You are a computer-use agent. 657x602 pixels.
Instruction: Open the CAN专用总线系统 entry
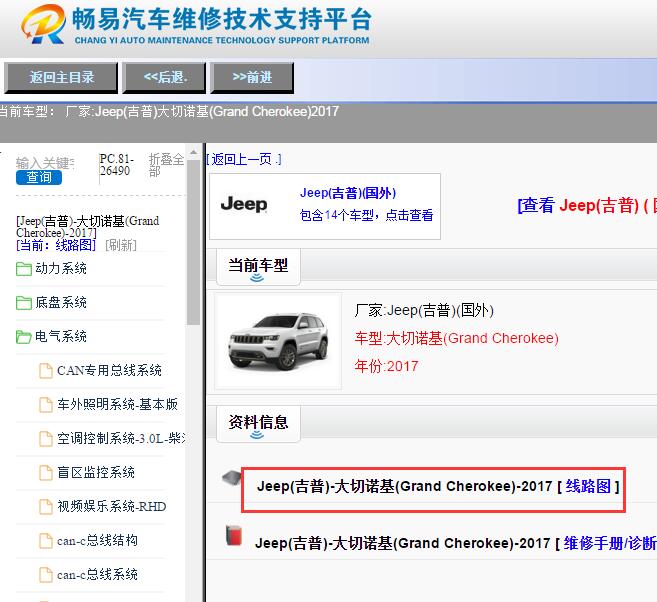109,370
